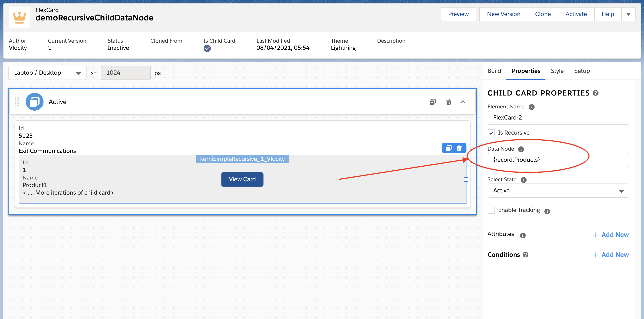
Task: Click the blue Active state card icon
Action: pyautogui.click(x=34, y=102)
